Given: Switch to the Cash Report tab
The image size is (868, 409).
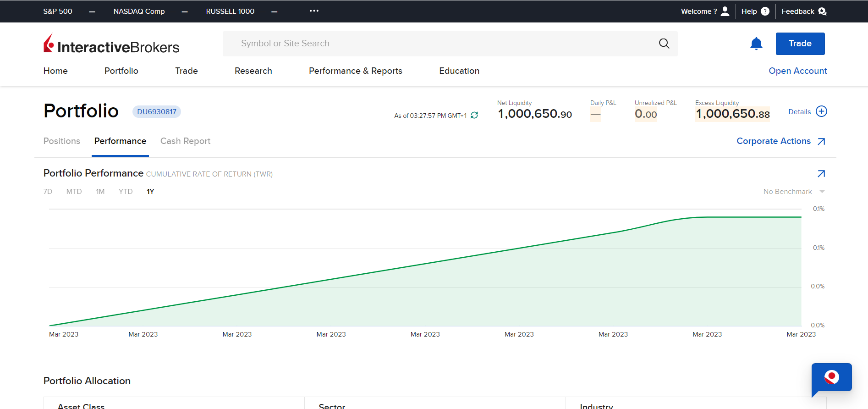Looking at the screenshot, I should [185, 141].
